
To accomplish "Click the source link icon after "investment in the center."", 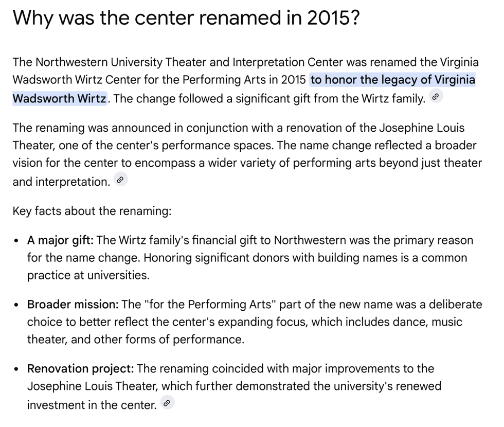I will tap(167, 403).
